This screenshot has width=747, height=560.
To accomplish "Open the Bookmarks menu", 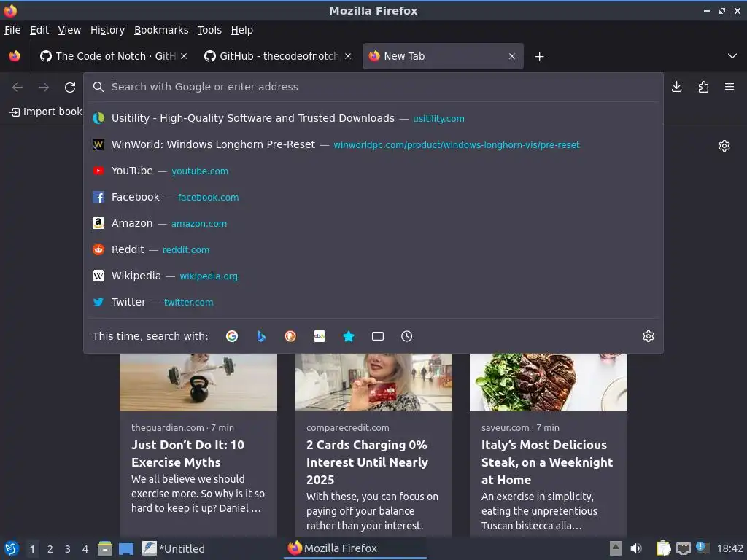I will click(161, 30).
